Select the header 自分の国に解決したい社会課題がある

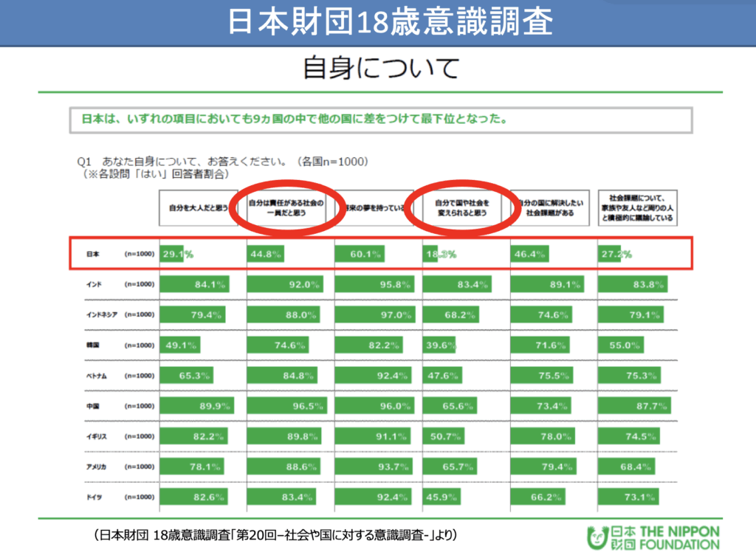coord(549,208)
